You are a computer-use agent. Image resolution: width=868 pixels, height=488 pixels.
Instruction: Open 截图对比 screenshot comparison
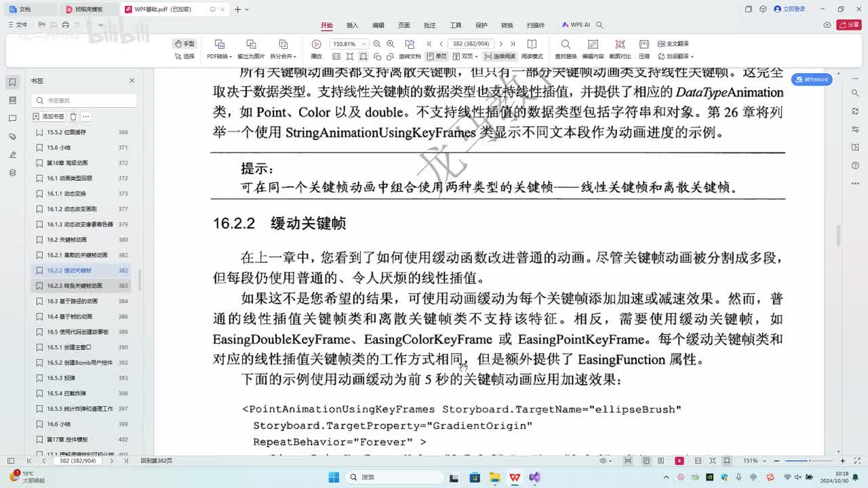tap(620, 49)
